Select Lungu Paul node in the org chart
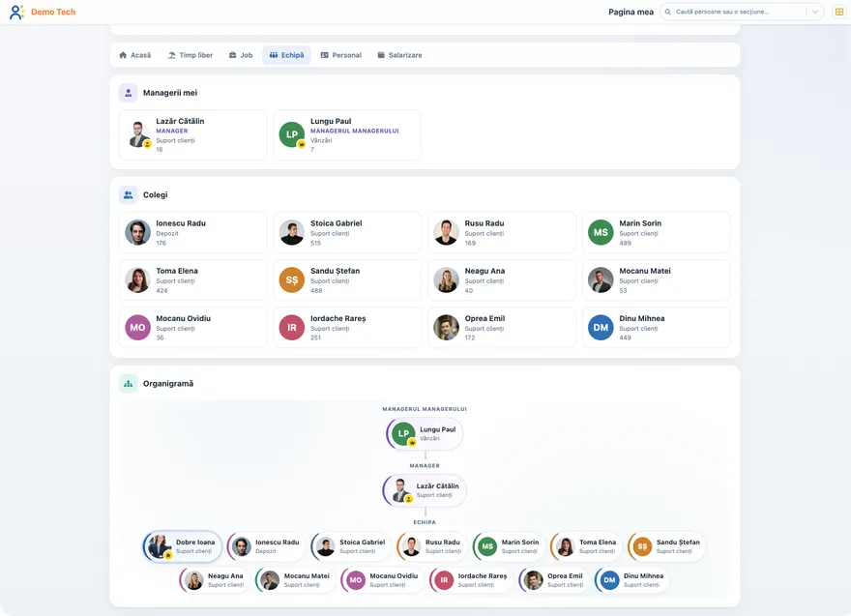This screenshot has width=851, height=616. (425, 433)
